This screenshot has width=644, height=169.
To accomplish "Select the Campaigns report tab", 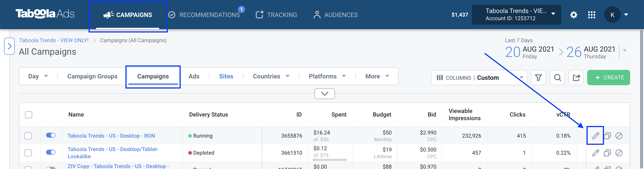I will (x=153, y=76).
